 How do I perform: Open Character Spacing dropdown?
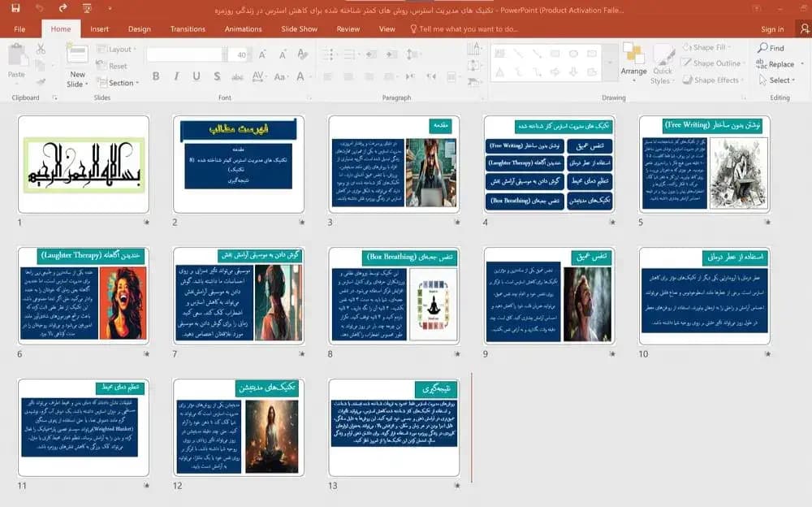click(x=258, y=76)
